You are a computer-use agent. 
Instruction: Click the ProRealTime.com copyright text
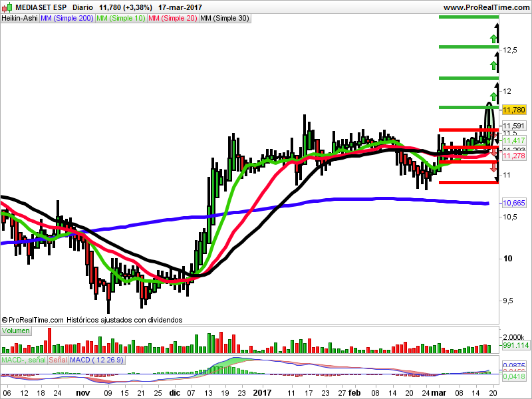pyautogui.click(x=33, y=320)
